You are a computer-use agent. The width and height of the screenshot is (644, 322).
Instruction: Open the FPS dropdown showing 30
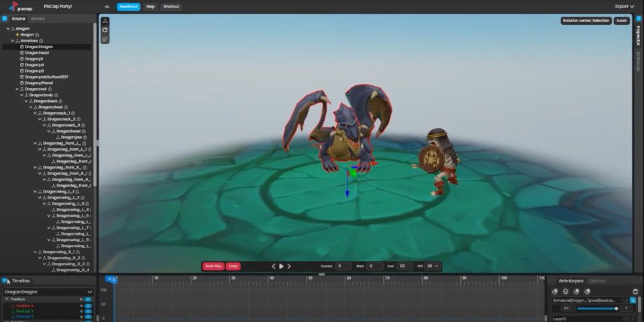433,266
